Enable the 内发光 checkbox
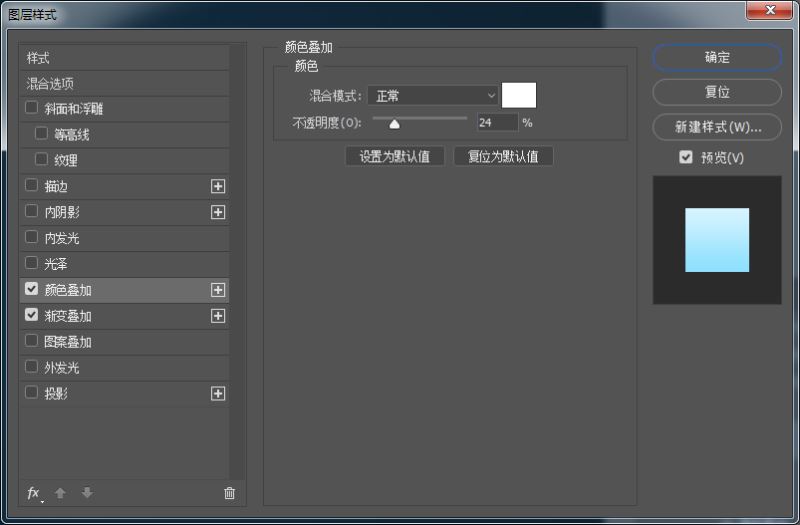Screen dimensions: 800x525 (32, 237)
